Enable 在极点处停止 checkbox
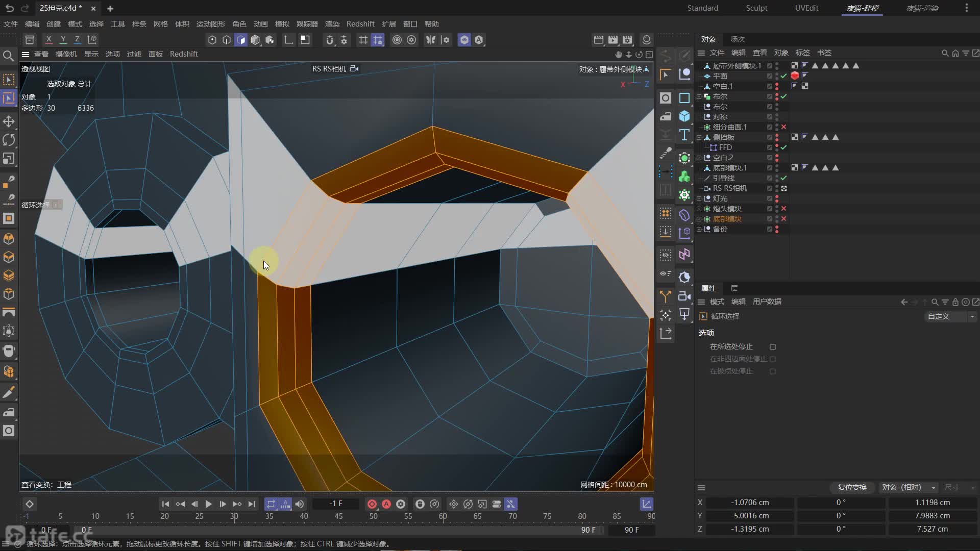The image size is (980, 551). pos(773,371)
